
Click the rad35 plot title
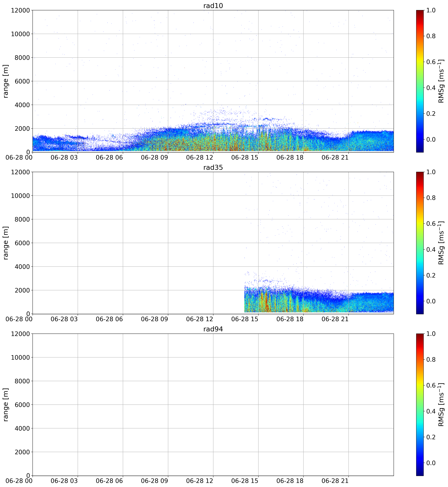pyautogui.click(x=213, y=167)
